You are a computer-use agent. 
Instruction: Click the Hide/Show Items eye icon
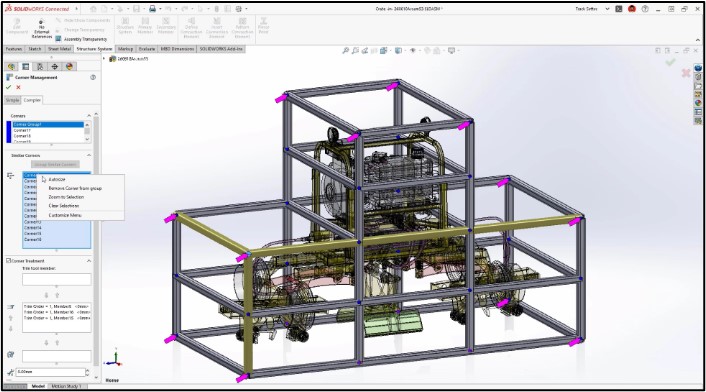[412, 51]
